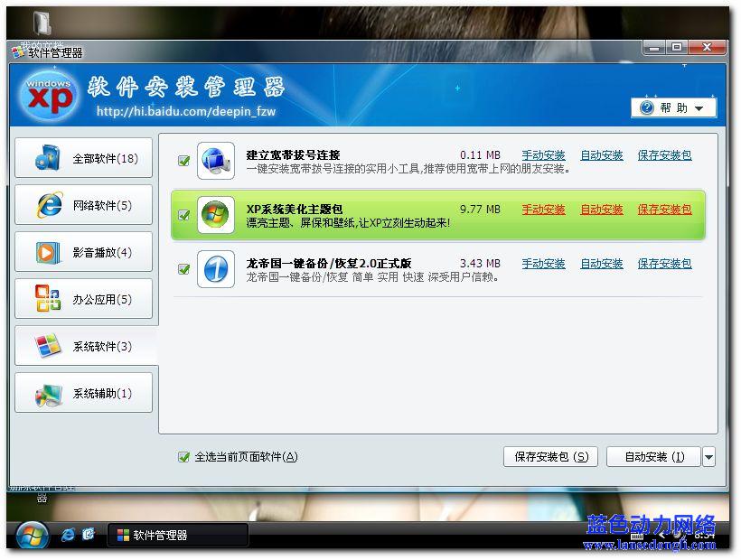Click the colored cubes icon in 系统软件
741x560 pixels.
[48, 346]
